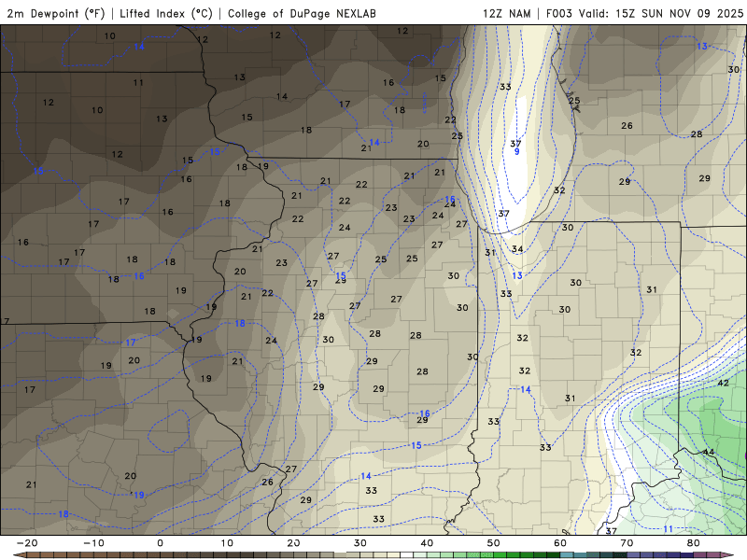747x560 pixels.
Task: Click the color scale label "40"
Action: point(427,543)
